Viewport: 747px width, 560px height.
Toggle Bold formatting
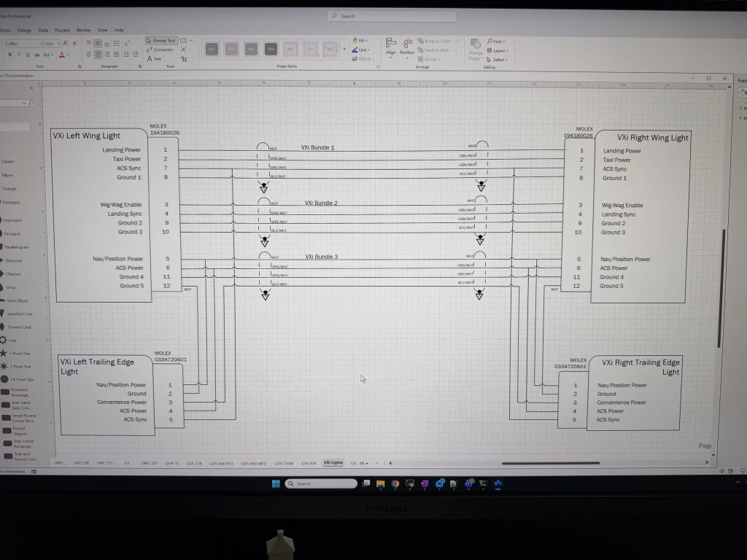[8, 55]
